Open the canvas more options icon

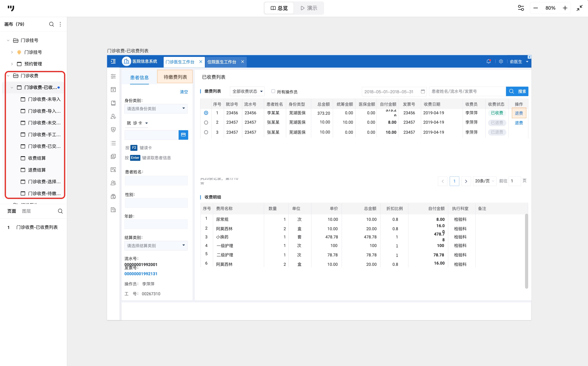(x=60, y=24)
